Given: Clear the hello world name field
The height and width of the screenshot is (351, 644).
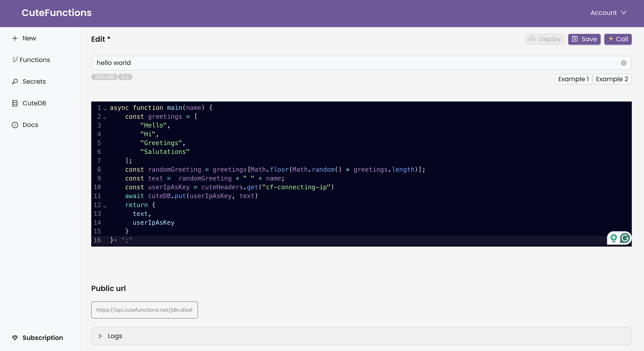Looking at the screenshot, I should [623, 63].
